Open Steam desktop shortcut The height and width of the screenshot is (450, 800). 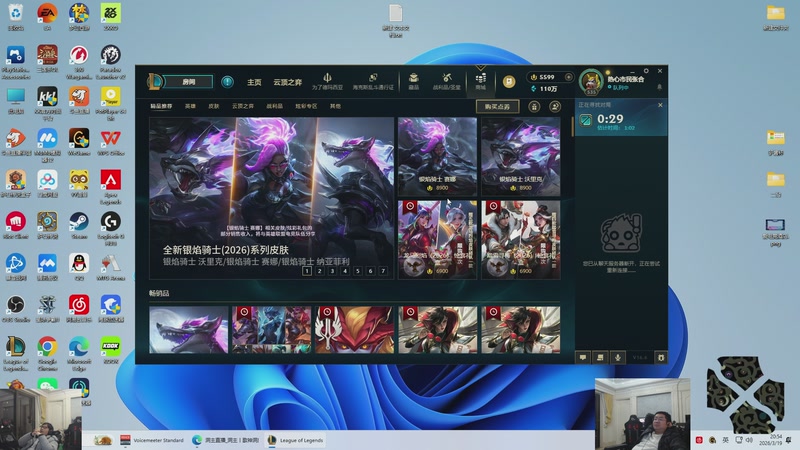point(79,226)
